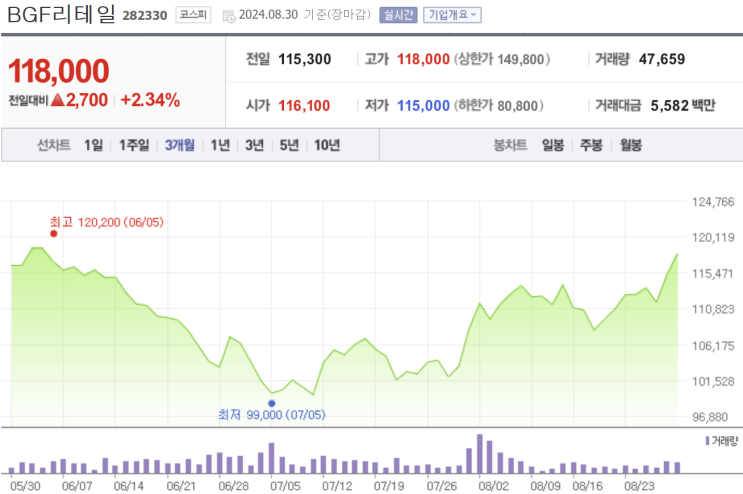Click the 거래량 value 47,659
This screenshot has height=494, width=743.
point(662,59)
